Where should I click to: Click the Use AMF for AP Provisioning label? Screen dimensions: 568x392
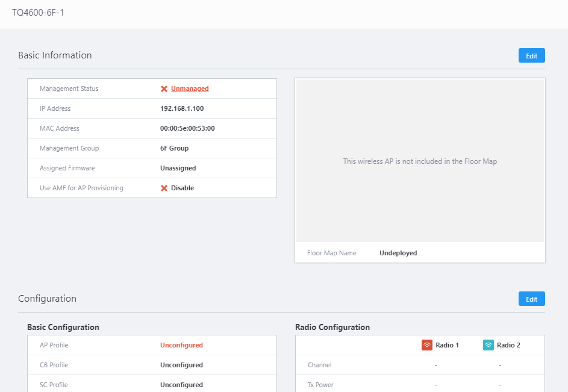pyautogui.click(x=81, y=188)
